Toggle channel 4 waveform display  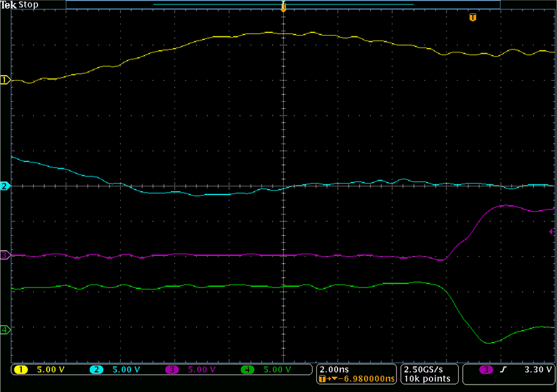pos(4,330)
